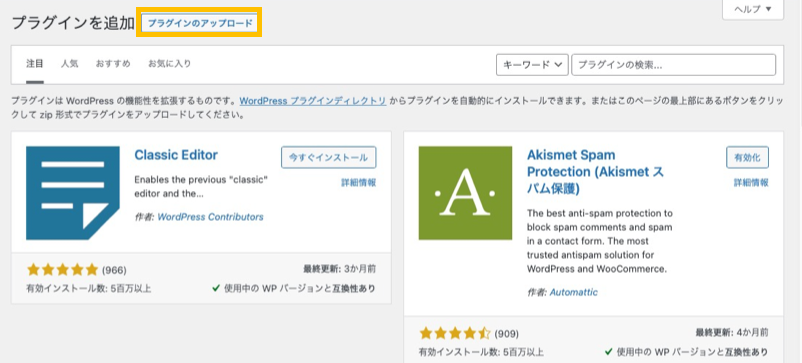The width and height of the screenshot is (802, 363).
Task: Click Classic Editor star rating (966)
Action: pyautogui.click(x=76, y=270)
